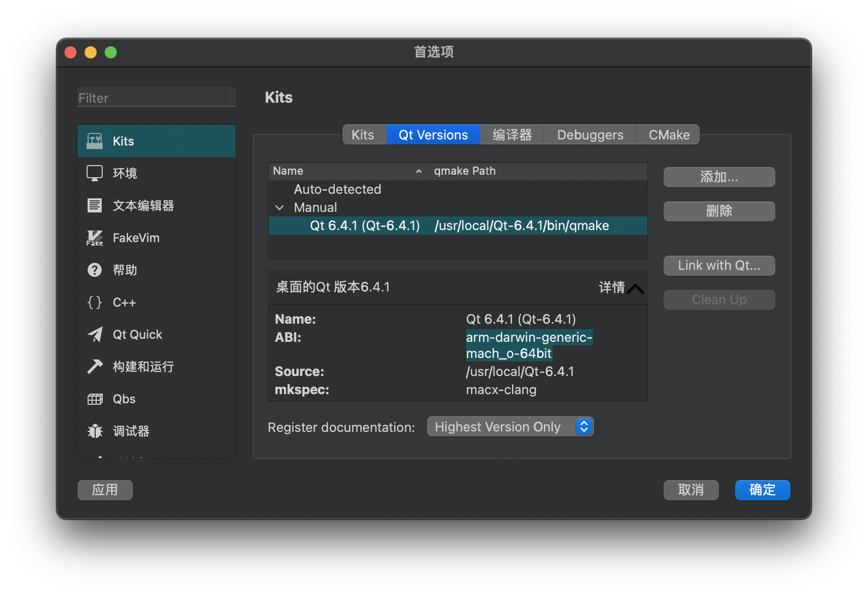868x594 pixels.
Task: Open the C++ braces icon
Action: pos(95,302)
